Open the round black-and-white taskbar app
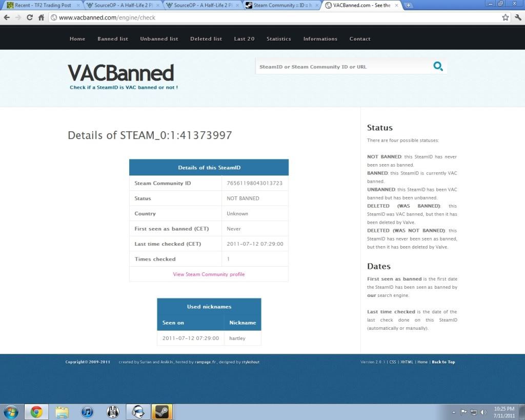The height and width of the screenshot is (420, 525). point(113,412)
